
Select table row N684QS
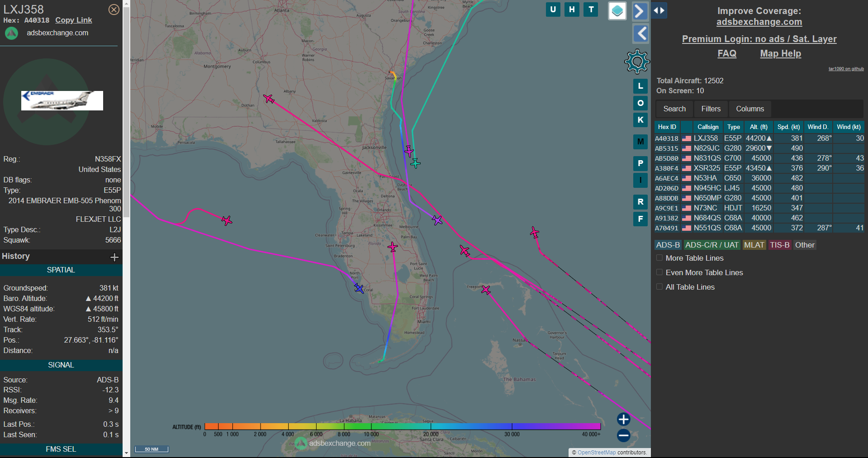(759, 218)
